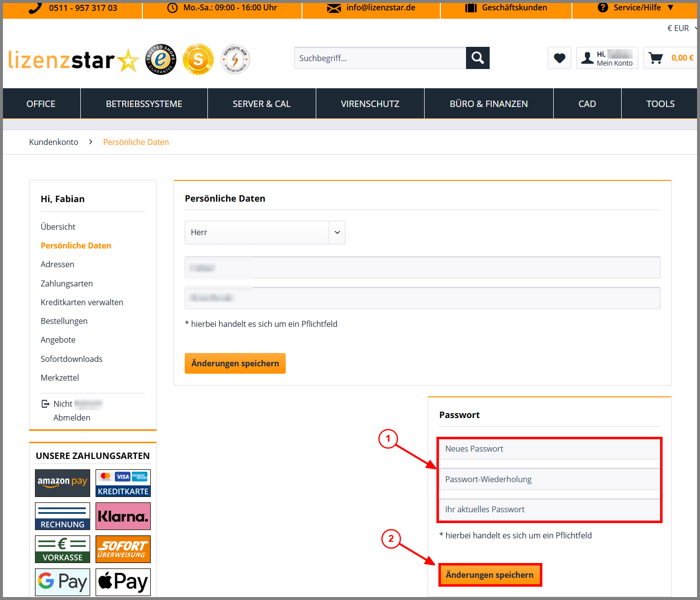Screen dimensions: 700x600
Task: Click the Amazon Pay payment logo
Action: pos(63,483)
